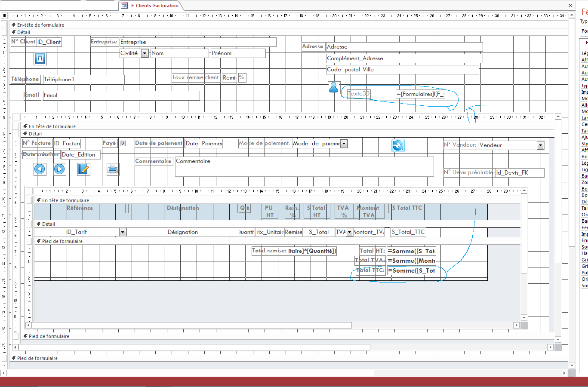588x387 pixels.
Task: Select the Id_Devis_FK text box
Action: (520, 173)
